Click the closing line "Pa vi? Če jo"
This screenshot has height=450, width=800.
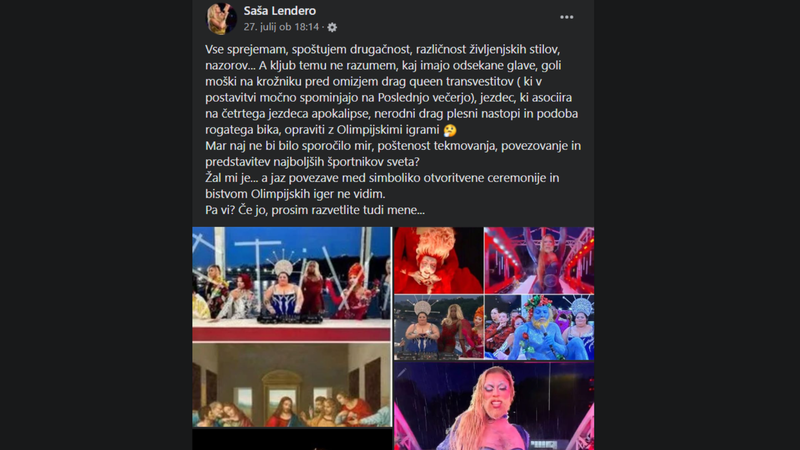315,210
